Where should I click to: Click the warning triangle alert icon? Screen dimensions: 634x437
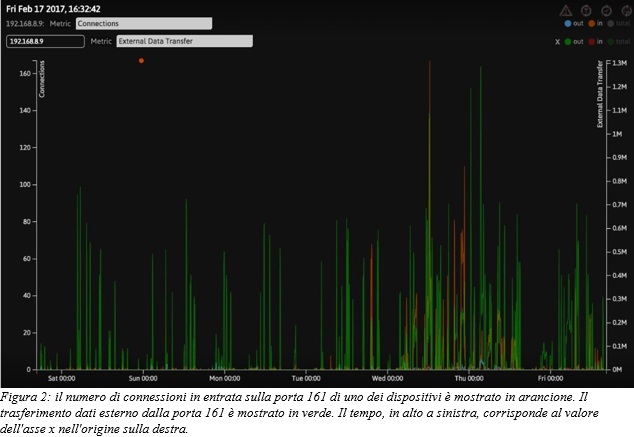565,9
